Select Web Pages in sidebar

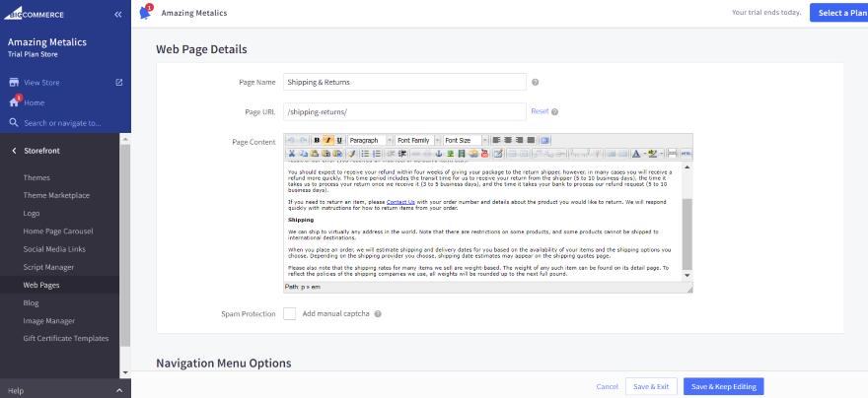(41, 286)
